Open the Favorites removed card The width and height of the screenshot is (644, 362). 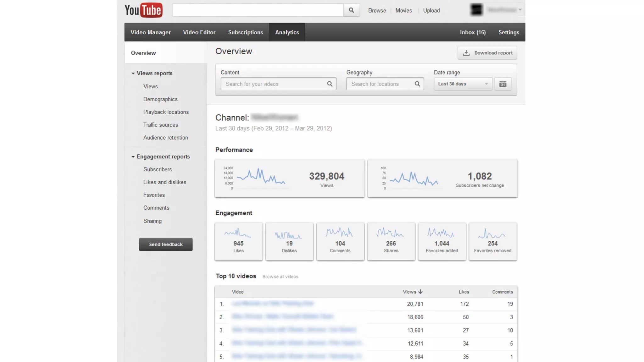(492, 241)
